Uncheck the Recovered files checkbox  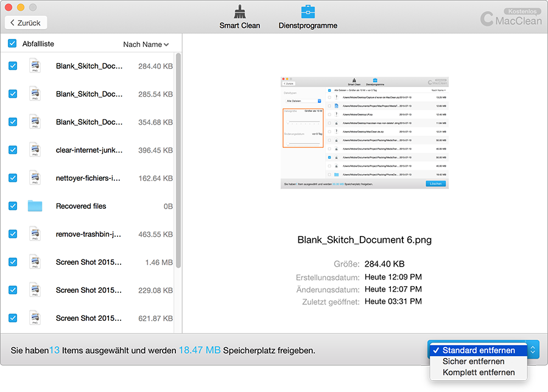pyautogui.click(x=13, y=206)
